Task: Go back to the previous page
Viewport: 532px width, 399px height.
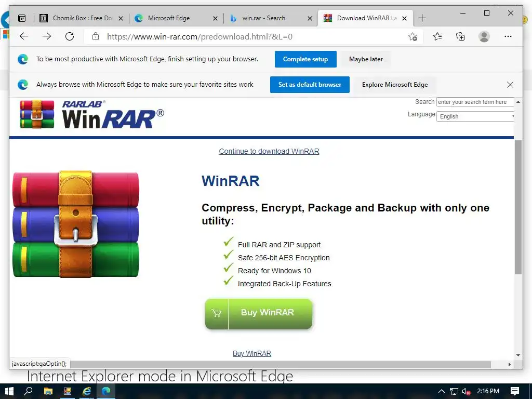Action: 24,36
